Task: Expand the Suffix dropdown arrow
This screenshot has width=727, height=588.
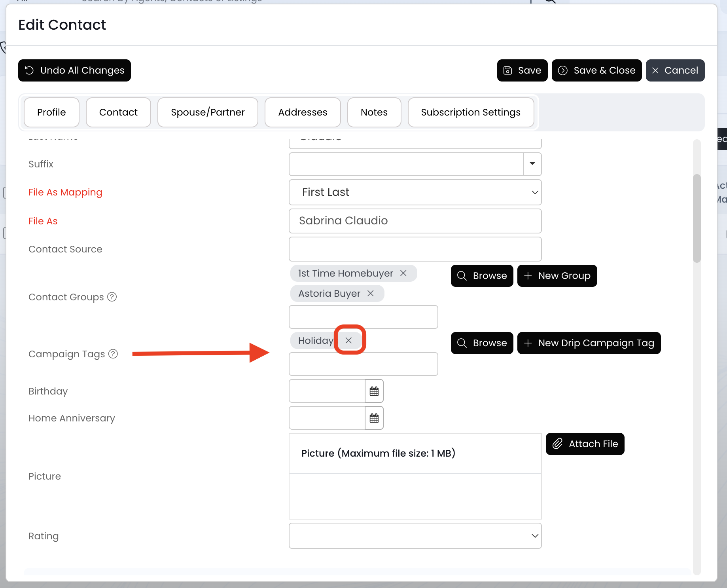Action: 532,164
